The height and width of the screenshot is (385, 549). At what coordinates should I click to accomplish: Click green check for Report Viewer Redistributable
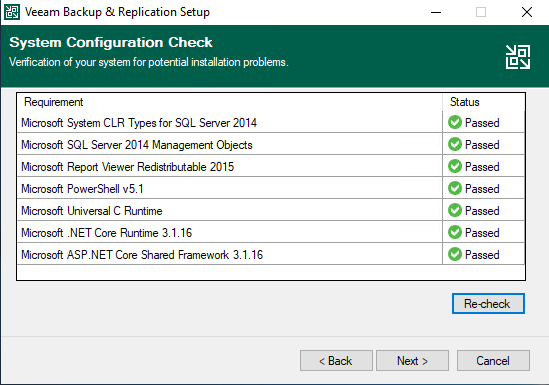(455, 166)
